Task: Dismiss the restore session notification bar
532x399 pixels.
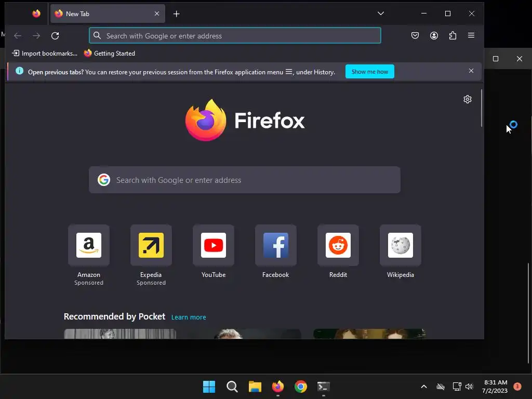Action: (x=471, y=71)
